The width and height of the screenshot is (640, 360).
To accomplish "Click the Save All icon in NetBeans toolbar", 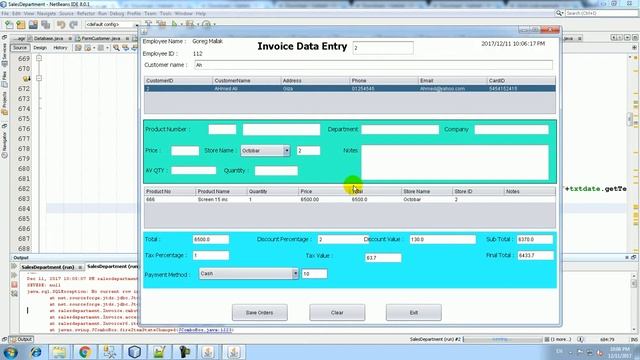I will click(x=45, y=25).
